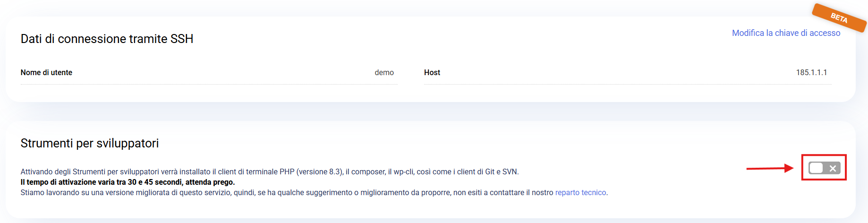This screenshot has width=868, height=223.
Task: Click the Dati di connessione tramite SSH heading
Action: click(107, 39)
